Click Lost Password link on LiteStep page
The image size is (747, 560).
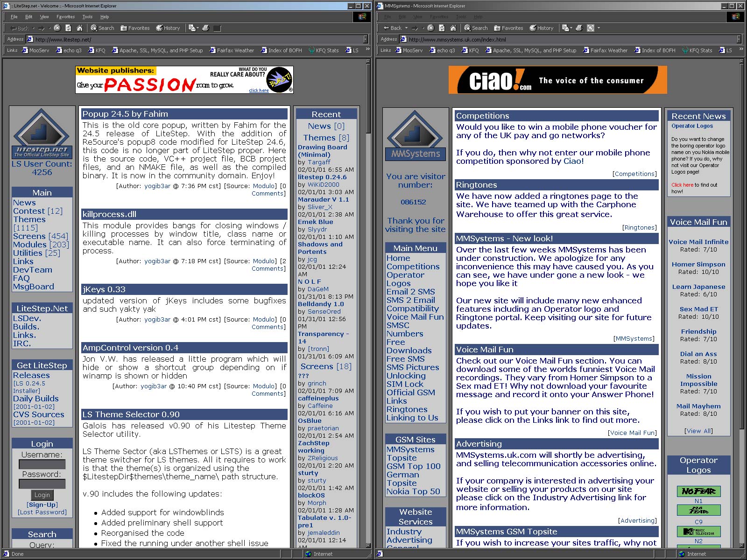42,512
